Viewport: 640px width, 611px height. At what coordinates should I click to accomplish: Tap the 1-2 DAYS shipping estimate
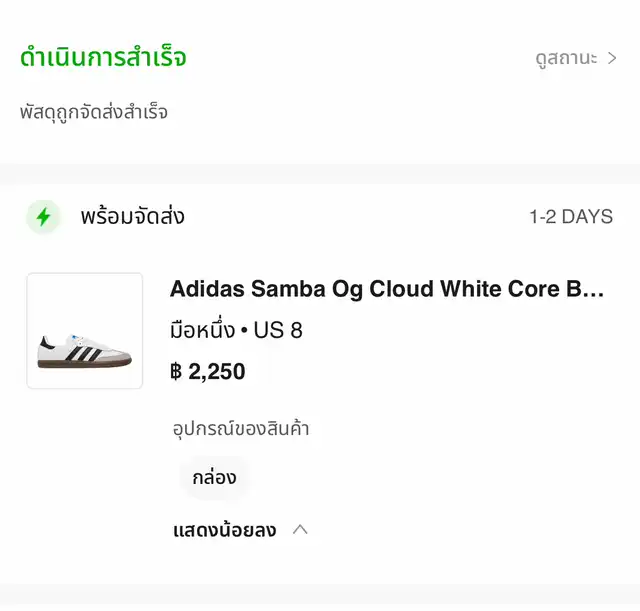pyautogui.click(x=571, y=217)
